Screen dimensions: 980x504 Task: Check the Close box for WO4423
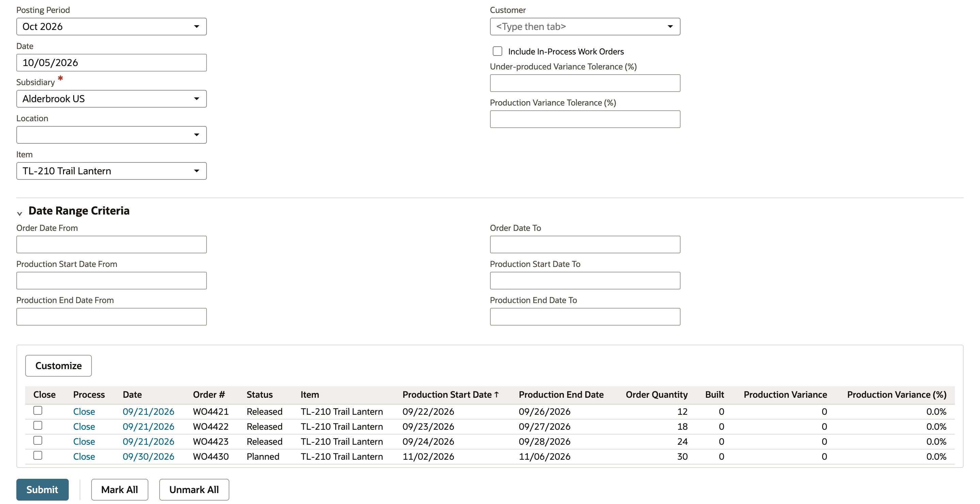[x=38, y=440]
